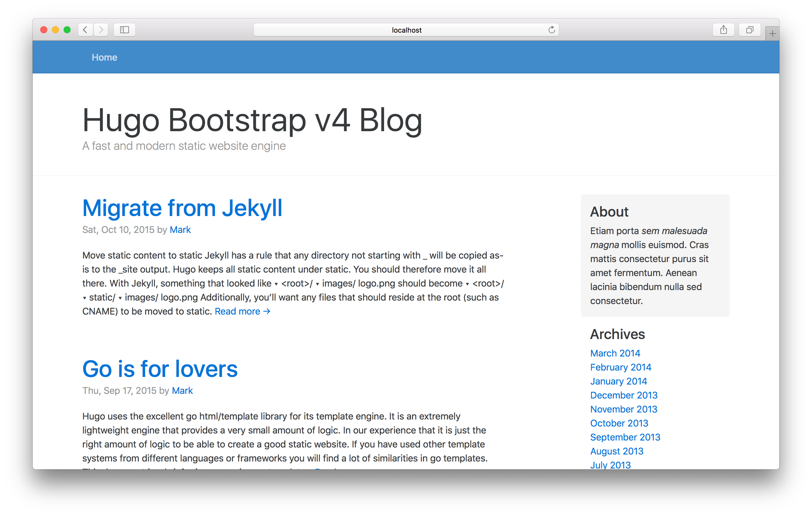Screen dimensions: 812x516
Task: Follow the Read more link on Jekyll post
Action: (242, 311)
